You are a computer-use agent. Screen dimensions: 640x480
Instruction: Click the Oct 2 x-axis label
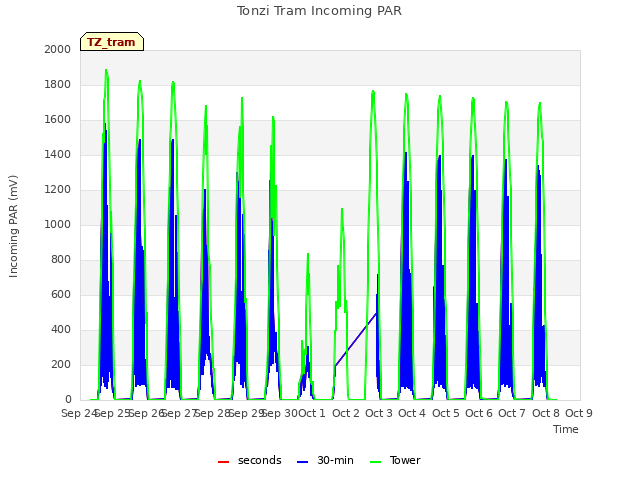coord(346,413)
